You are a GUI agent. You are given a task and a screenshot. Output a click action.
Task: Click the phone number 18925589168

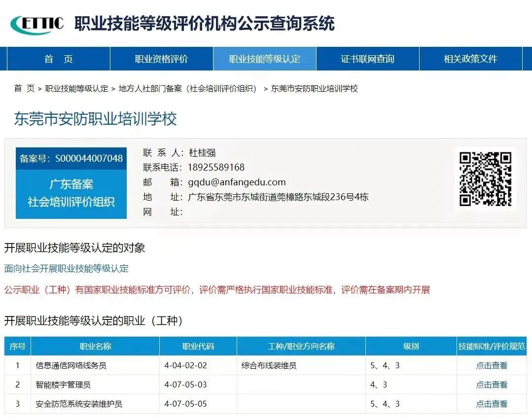(216, 167)
